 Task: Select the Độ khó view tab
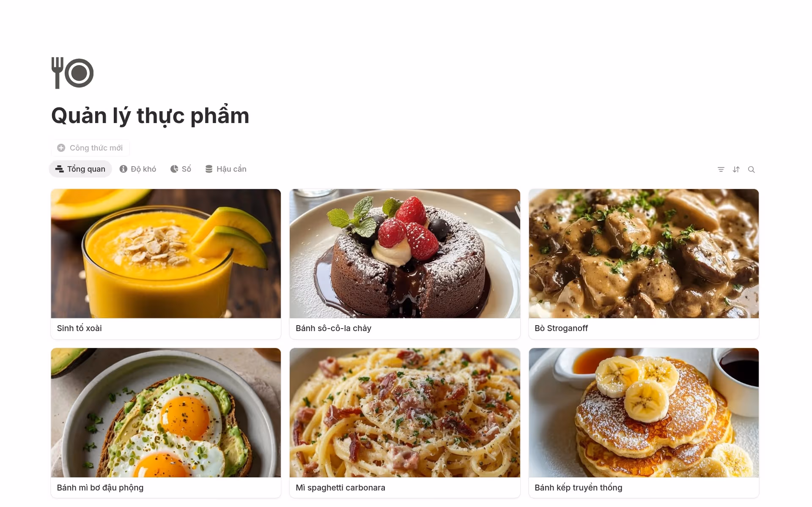pos(138,169)
